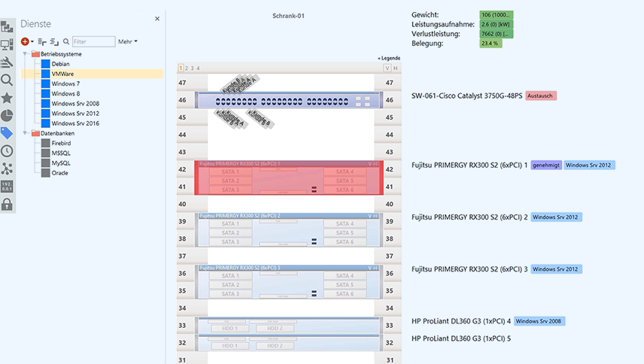Click the green Belegung 23.4 % bar
This screenshot has height=364, width=644.
[491, 44]
